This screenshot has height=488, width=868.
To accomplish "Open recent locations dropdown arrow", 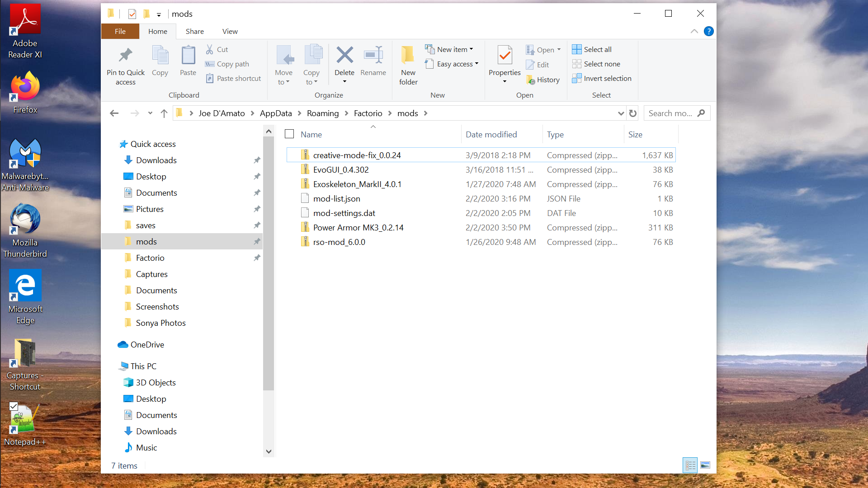I will coord(150,113).
